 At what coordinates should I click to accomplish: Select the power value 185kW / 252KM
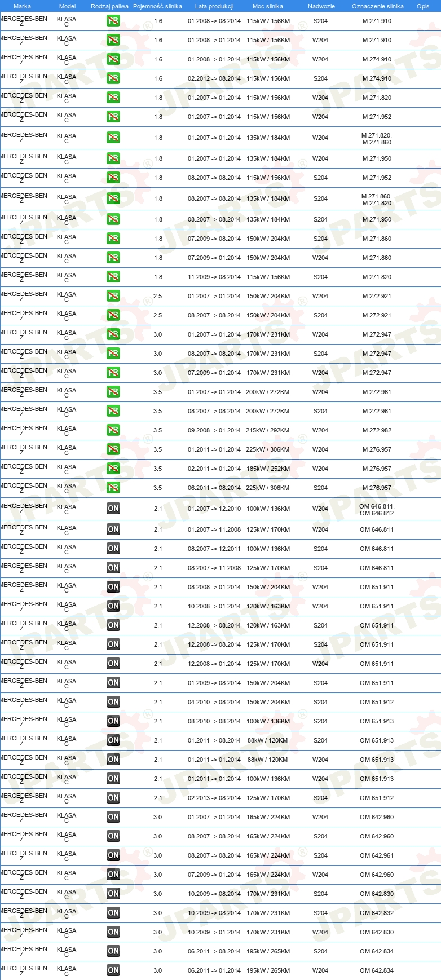tap(268, 469)
